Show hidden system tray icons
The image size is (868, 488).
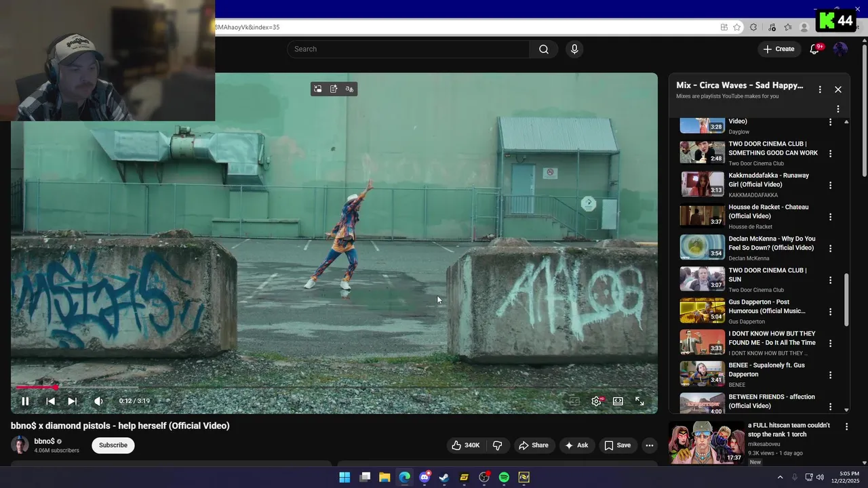(x=780, y=477)
